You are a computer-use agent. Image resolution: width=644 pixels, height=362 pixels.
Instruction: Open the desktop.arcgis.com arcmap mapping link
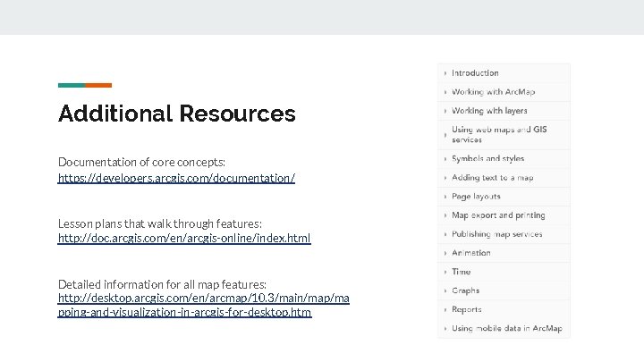point(204,305)
